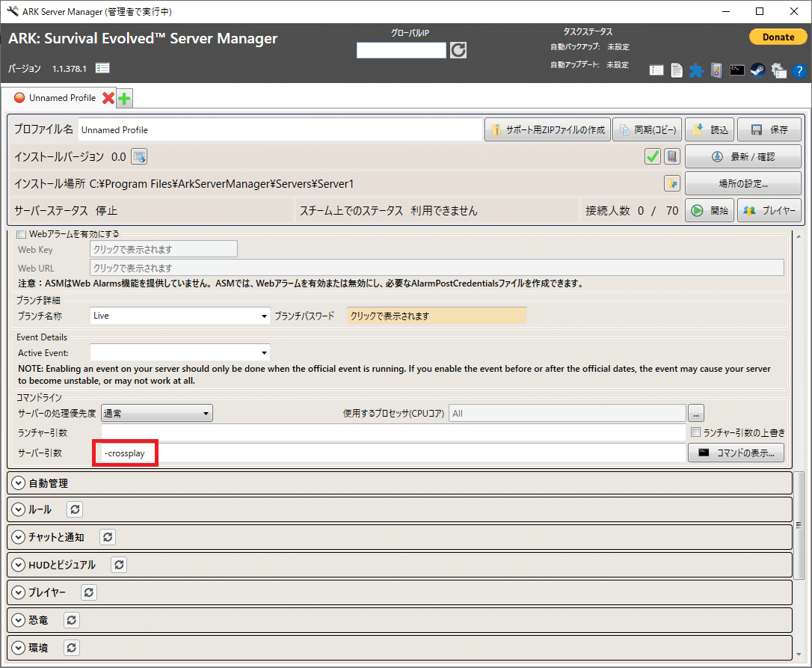The image size is (812, 668).
Task: Expand the HUDとビジュアル section
Action: point(19,565)
